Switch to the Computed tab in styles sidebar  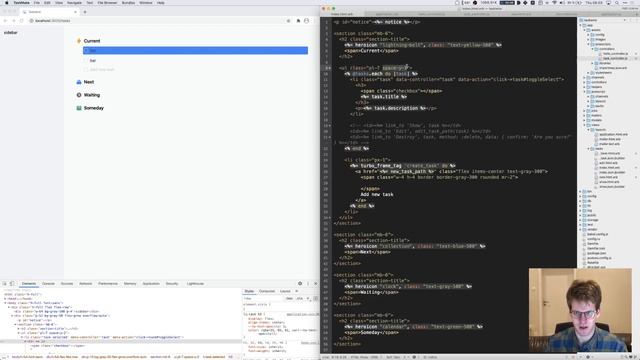point(267,291)
